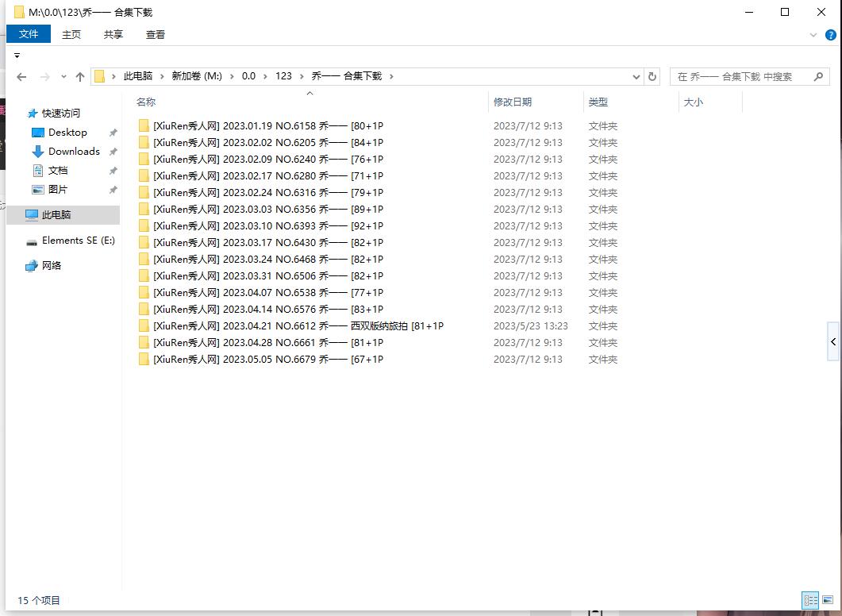Click folder icon of NO.6430 row
Viewport: 842px width, 616px height.
144,242
